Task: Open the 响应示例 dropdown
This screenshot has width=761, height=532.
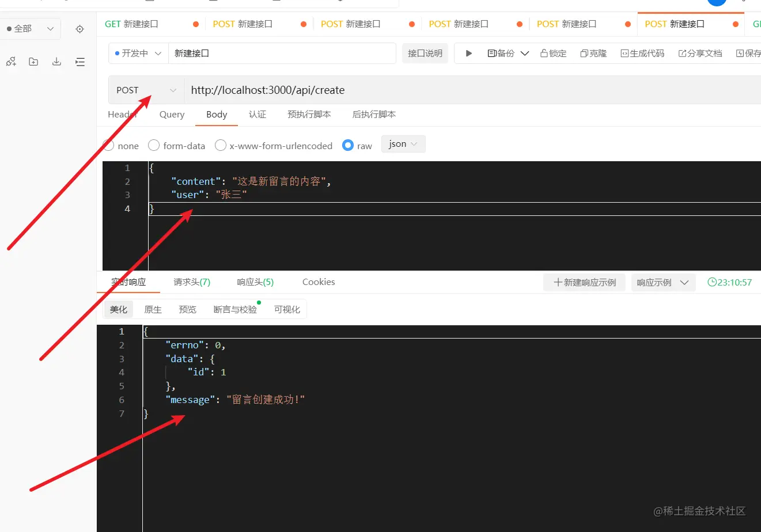Action: point(664,282)
